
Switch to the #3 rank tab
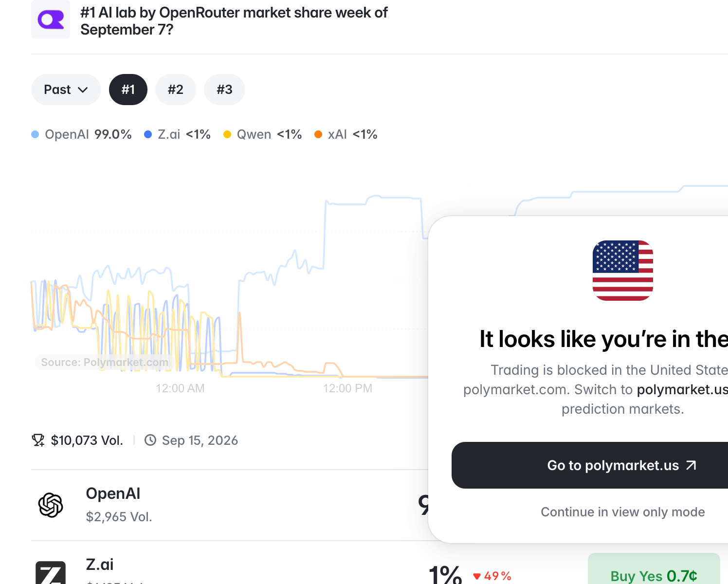(224, 90)
